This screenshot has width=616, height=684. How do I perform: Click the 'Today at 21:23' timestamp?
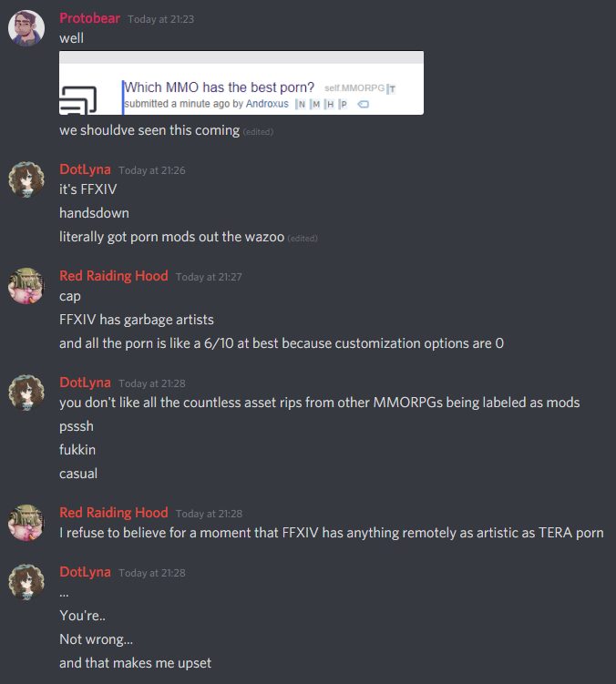point(160,19)
